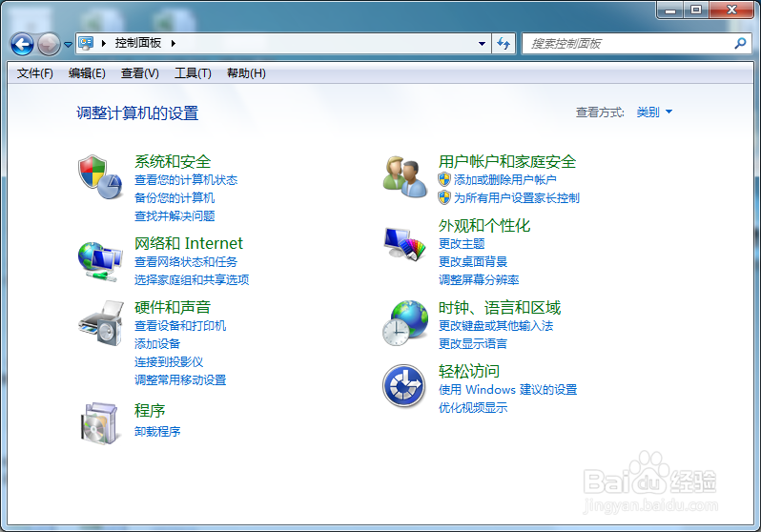Open the Programs disc box icon
The height and width of the screenshot is (532, 761).
(x=99, y=422)
